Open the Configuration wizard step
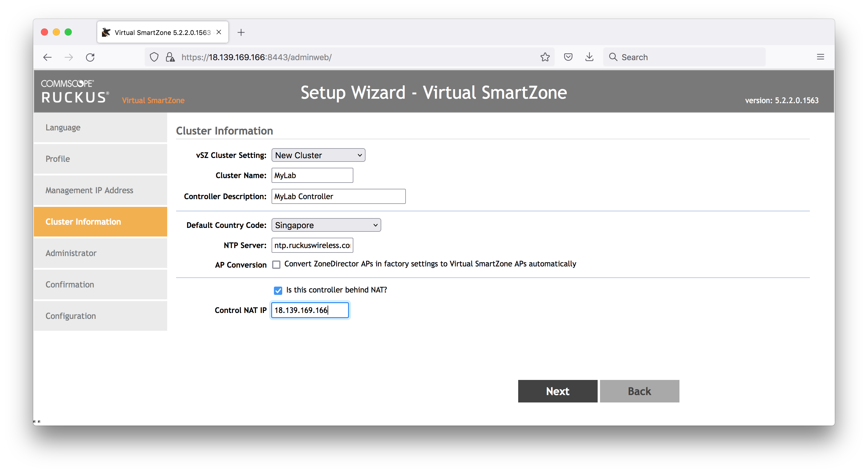The height and width of the screenshot is (473, 868). click(100, 316)
